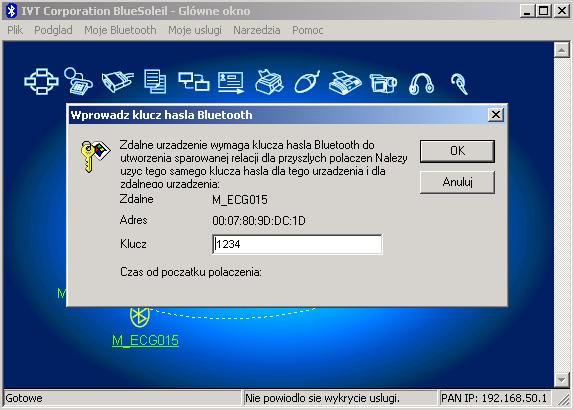The width and height of the screenshot is (573, 410).
Task: Close the Bluetooth passkey dialog
Action: (496, 115)
